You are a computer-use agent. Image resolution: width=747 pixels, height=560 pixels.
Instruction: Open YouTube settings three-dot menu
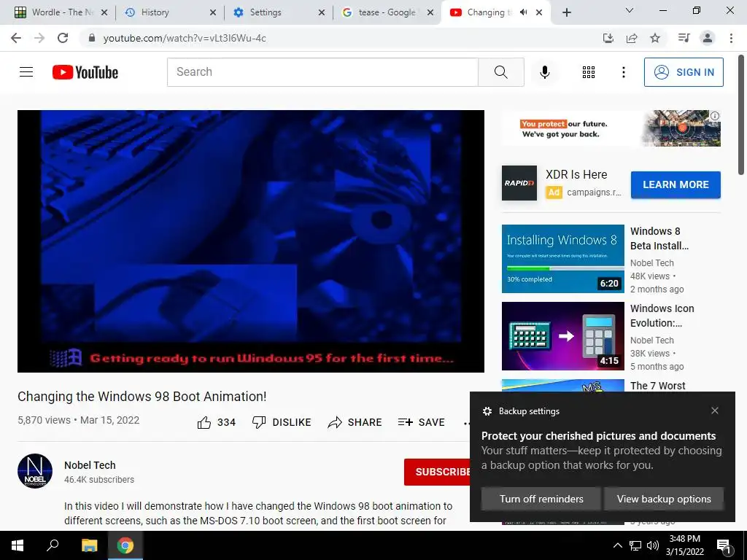click(x=623, y=72)
